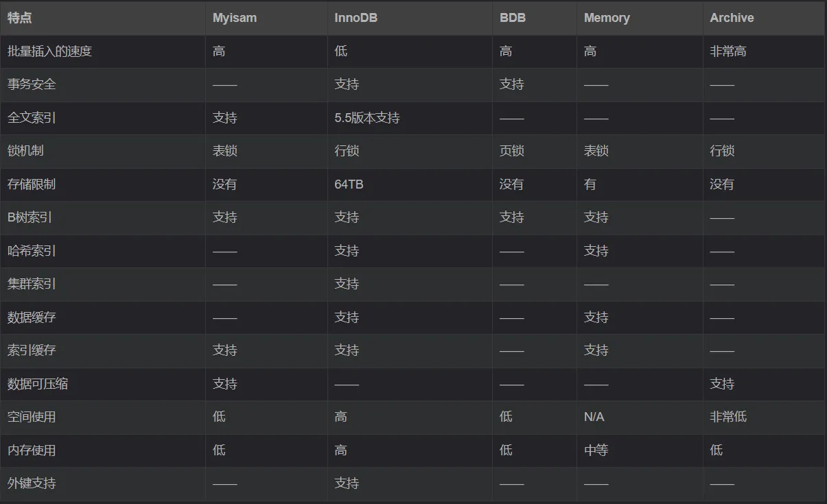This screenshot has height=504, width=827.
Task: Click the 非常低 space usage cell
Action: 728,417
